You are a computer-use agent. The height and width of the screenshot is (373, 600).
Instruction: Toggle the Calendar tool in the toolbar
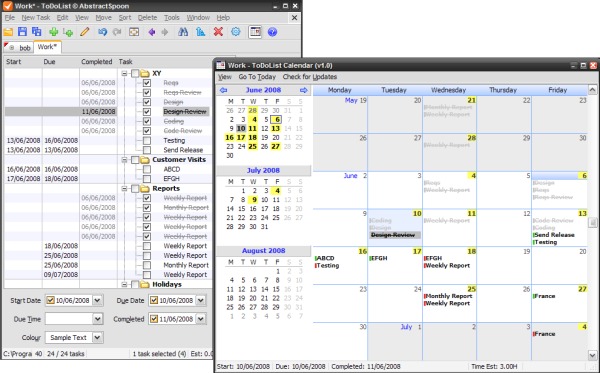tap(255, 32)
